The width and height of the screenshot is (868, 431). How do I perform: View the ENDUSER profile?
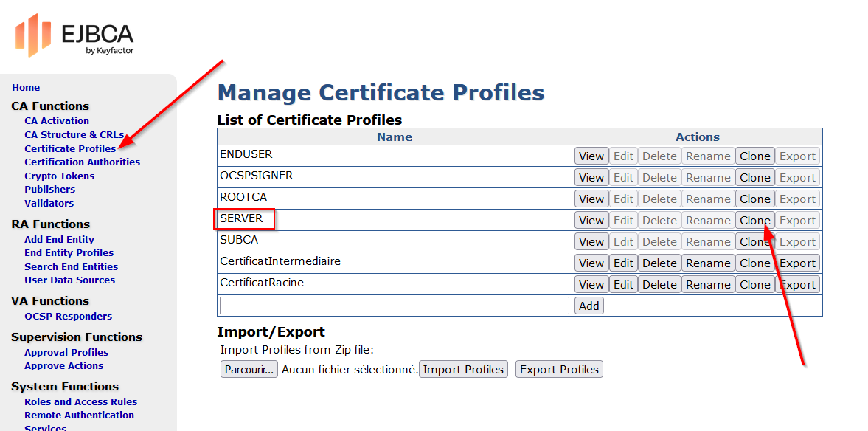(591, 156)
